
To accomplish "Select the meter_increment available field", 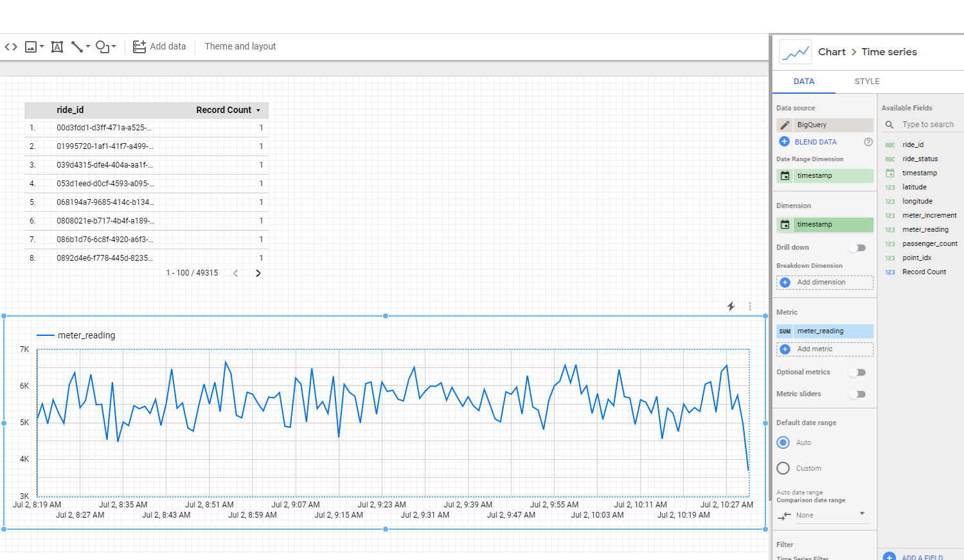I will coord(929,216).
